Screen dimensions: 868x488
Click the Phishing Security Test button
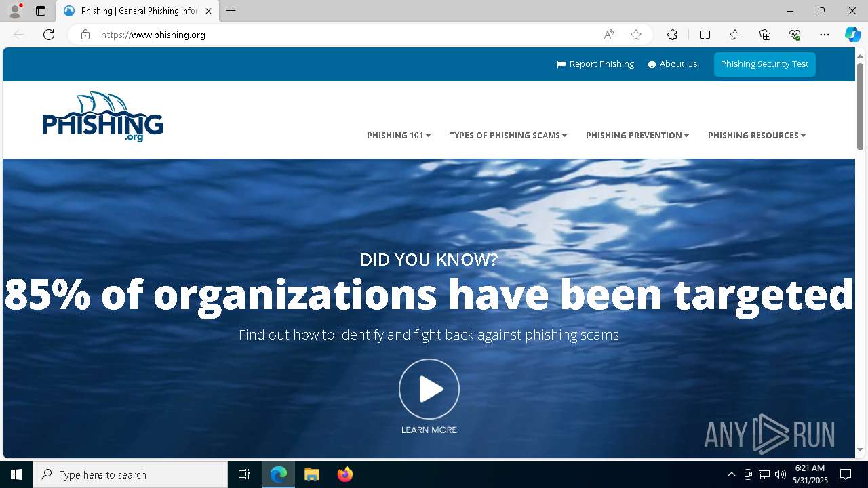pyautogui.click(x=764, y=64)
